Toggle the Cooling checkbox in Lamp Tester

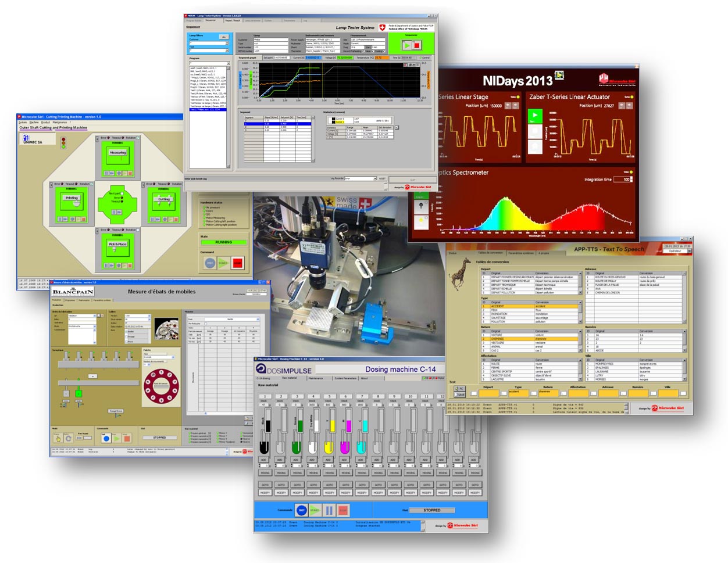pos(384,51)
